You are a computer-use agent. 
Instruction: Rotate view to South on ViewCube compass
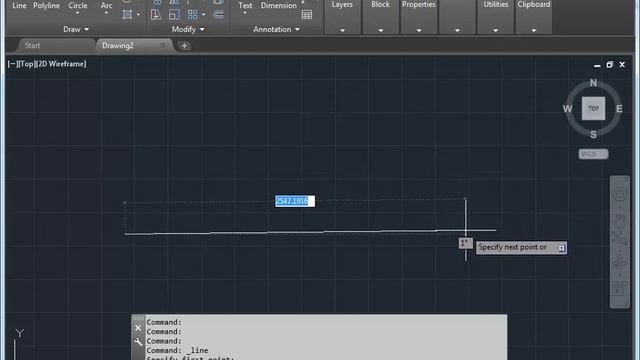tap(593, 134)
